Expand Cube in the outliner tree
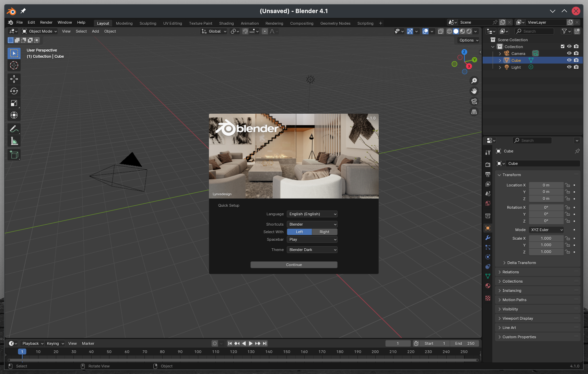 (x=500, y=60)
